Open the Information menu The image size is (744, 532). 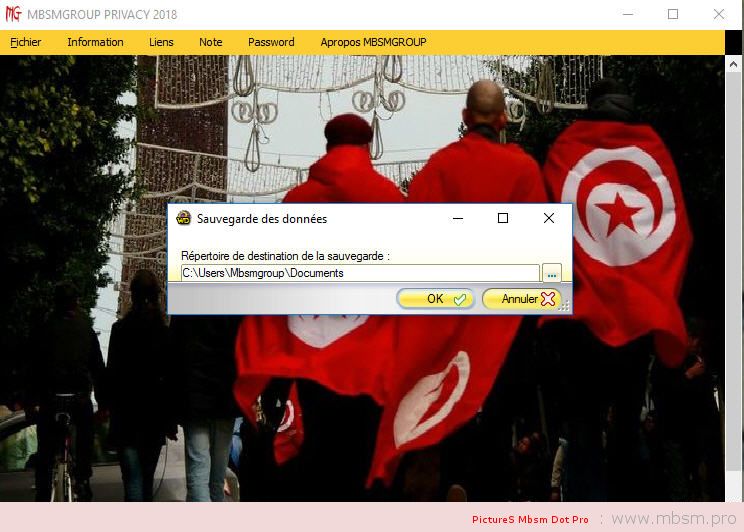tap(95, 42)
